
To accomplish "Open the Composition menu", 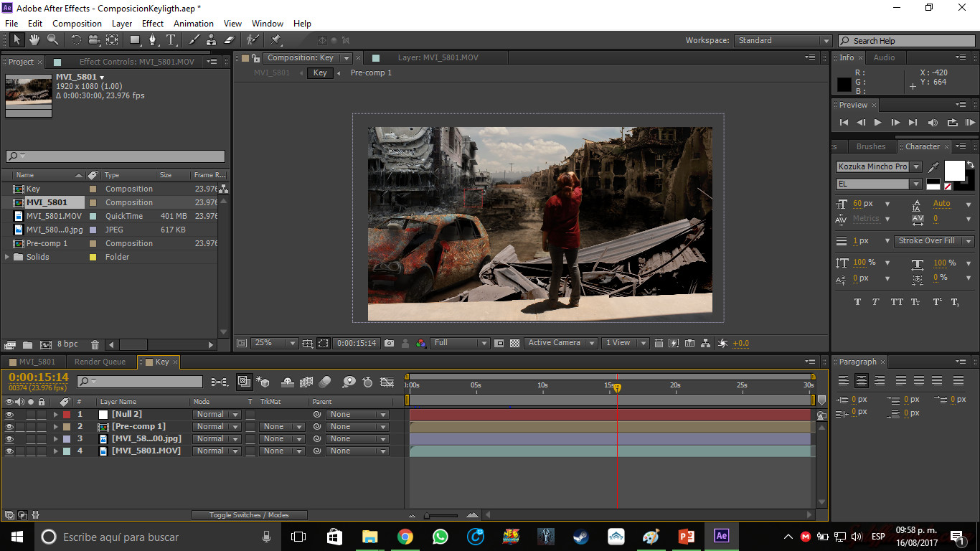I will [77, 23].
